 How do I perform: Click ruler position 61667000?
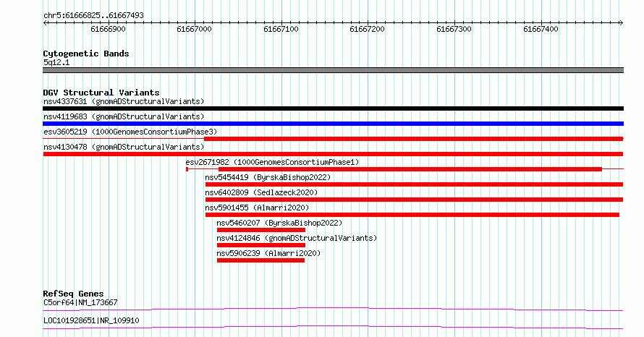click(194, 29)
